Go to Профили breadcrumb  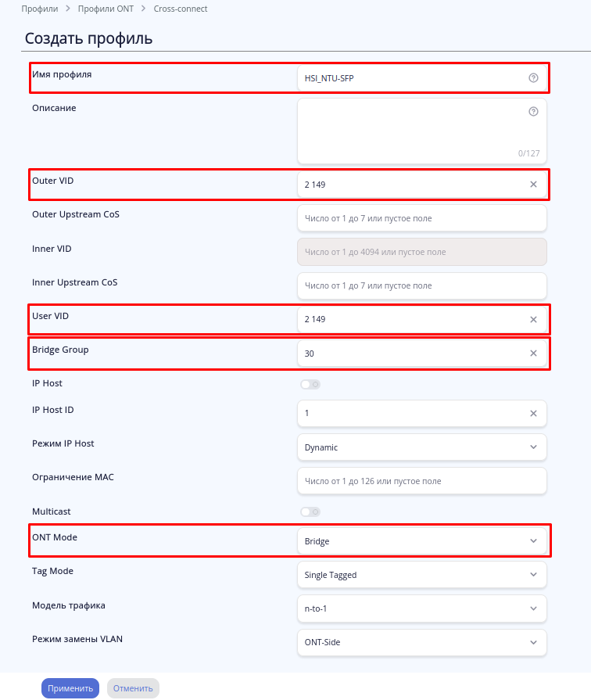click(40, 9)
